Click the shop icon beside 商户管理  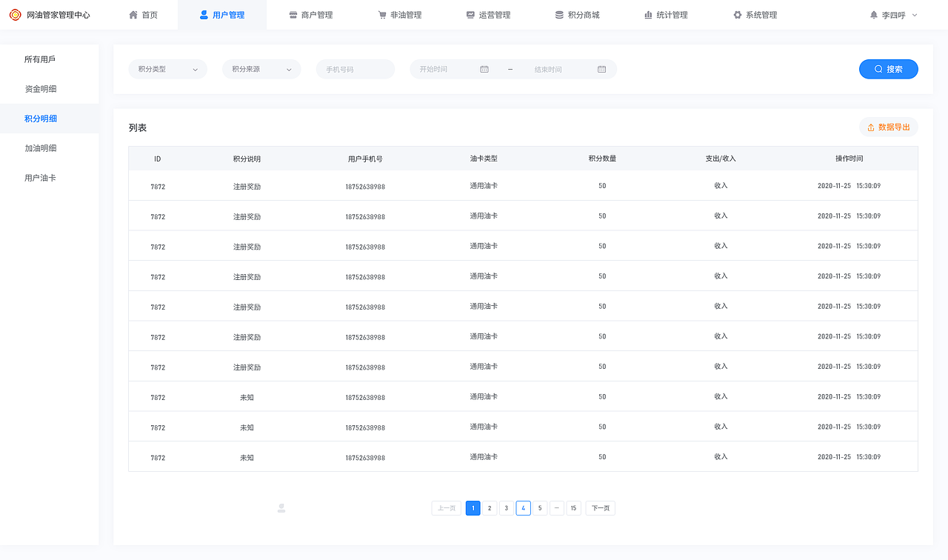(293, 15)
